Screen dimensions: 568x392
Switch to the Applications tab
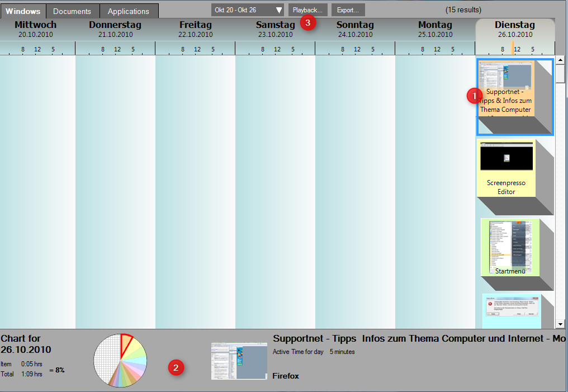coord(129,11)
